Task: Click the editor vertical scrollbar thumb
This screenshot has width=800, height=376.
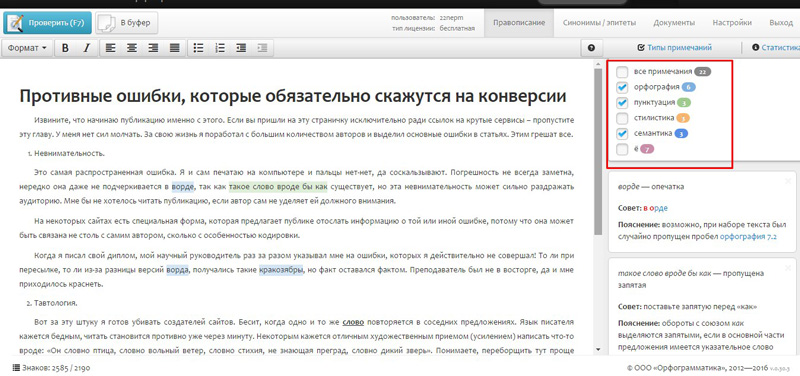Action: pyautogui.click(x=598, y=152)
